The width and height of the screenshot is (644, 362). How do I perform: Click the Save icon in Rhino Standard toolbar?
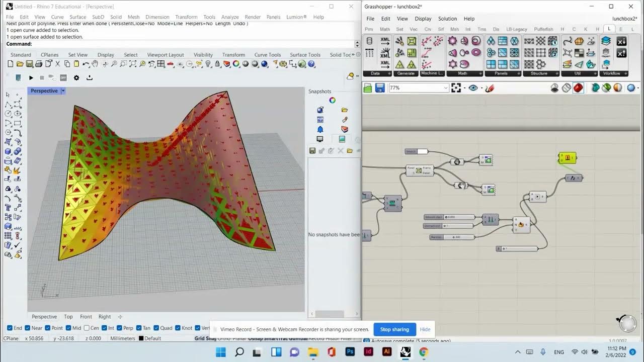point(29,64)
